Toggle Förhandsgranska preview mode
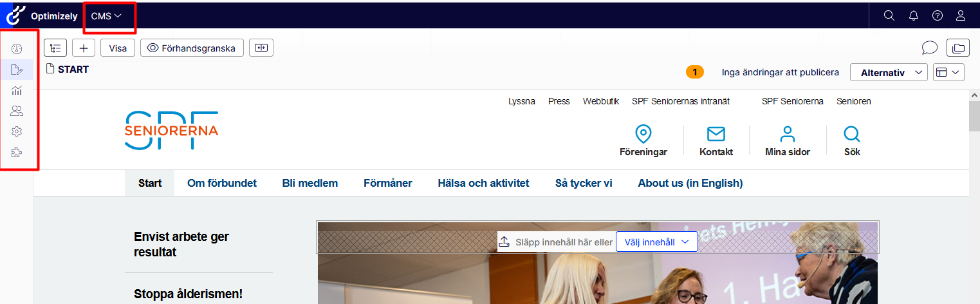Image resolution: width=980 pixels, height=304 pixels. coord(192,48)
